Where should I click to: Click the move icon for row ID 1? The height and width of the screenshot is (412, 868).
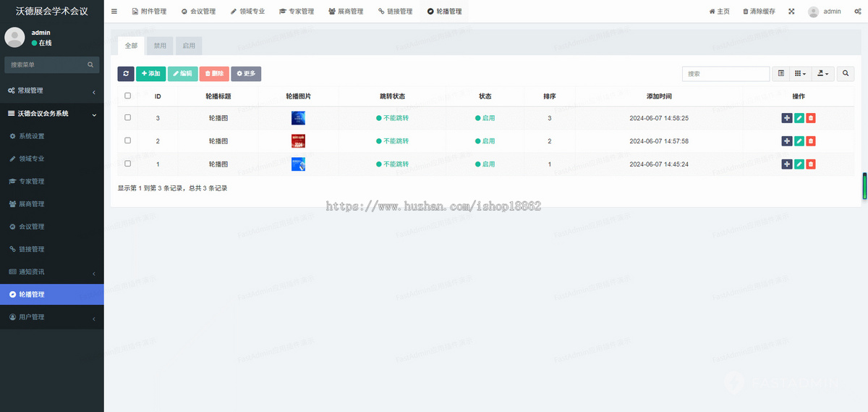[x=787, y=164]
